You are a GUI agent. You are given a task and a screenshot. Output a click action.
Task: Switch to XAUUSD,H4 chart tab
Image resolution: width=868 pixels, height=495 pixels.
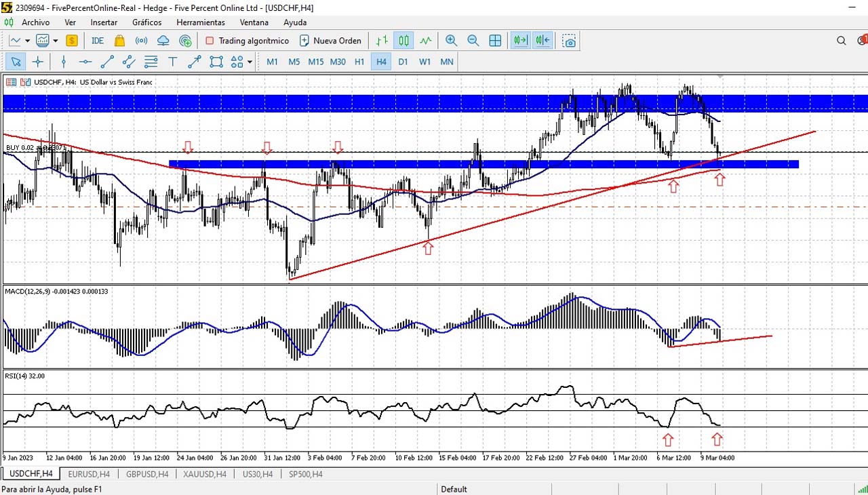(x=205, y=474)
